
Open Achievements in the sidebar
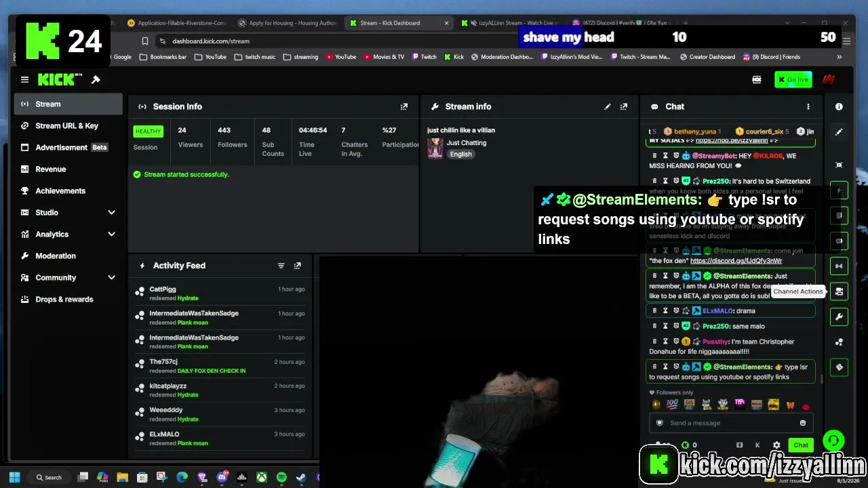click(68, 190)
